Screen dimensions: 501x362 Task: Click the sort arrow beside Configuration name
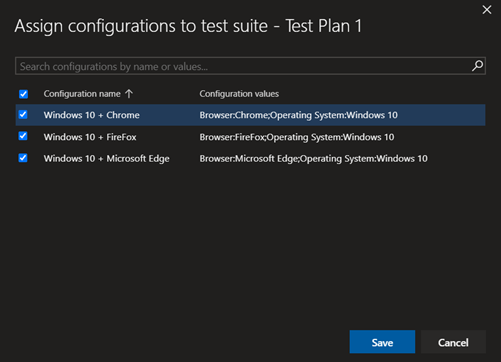pyautogui.click(x=129, y=94)
